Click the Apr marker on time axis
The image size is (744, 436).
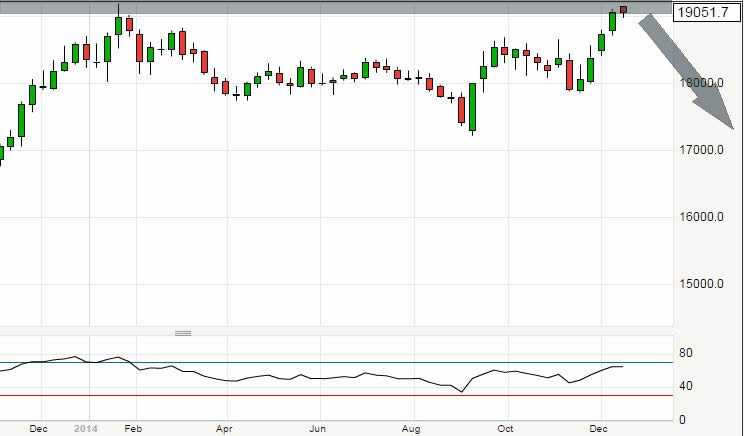(x=224, y=428)
